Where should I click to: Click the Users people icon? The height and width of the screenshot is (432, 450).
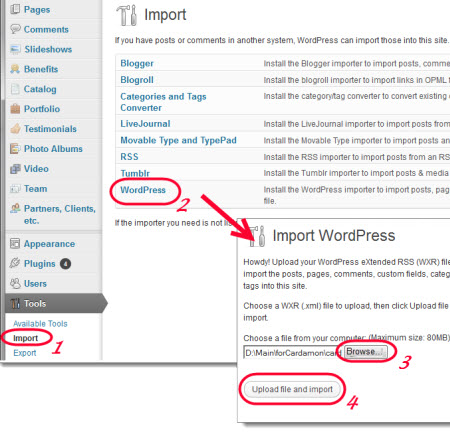(15, 284)
